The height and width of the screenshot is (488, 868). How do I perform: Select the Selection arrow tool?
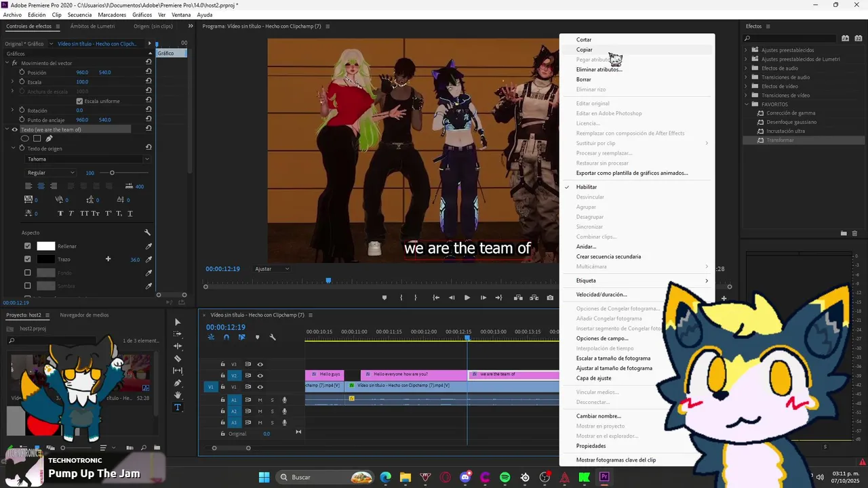pyautogui.click(x=178, y=322)
